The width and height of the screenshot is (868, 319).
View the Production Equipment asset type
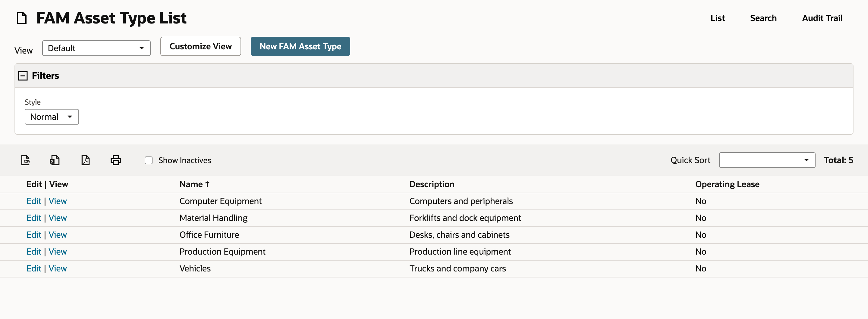tap(58, 252)
